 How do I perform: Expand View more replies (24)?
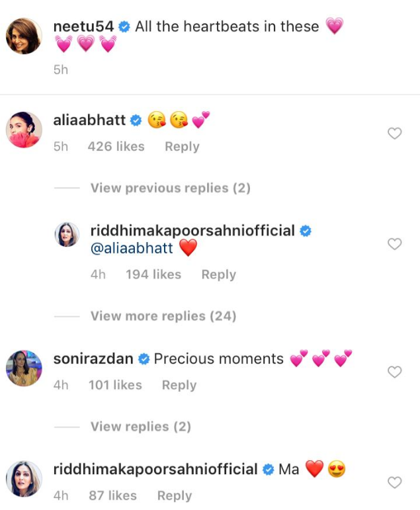[x=163, y=316]
